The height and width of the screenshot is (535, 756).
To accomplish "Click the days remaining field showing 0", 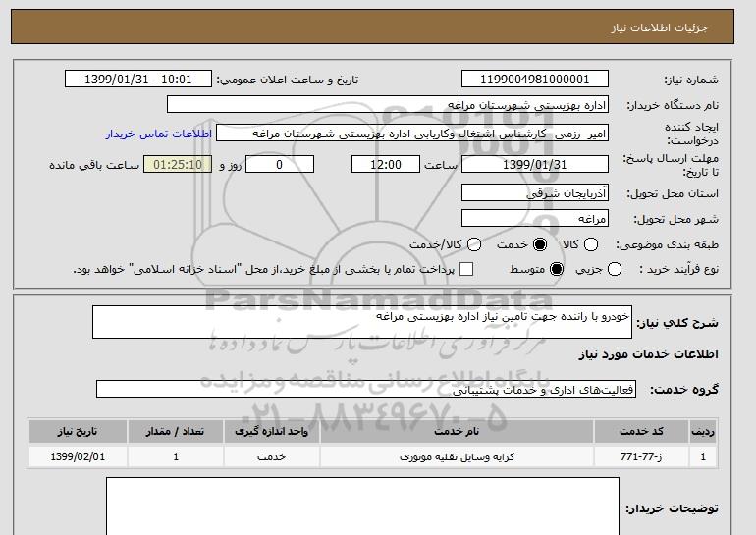I will coord(280,164).
